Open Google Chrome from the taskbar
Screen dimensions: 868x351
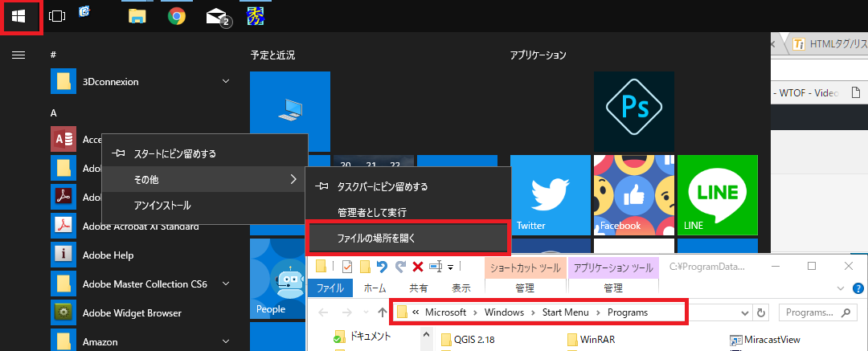coord(177,16)
